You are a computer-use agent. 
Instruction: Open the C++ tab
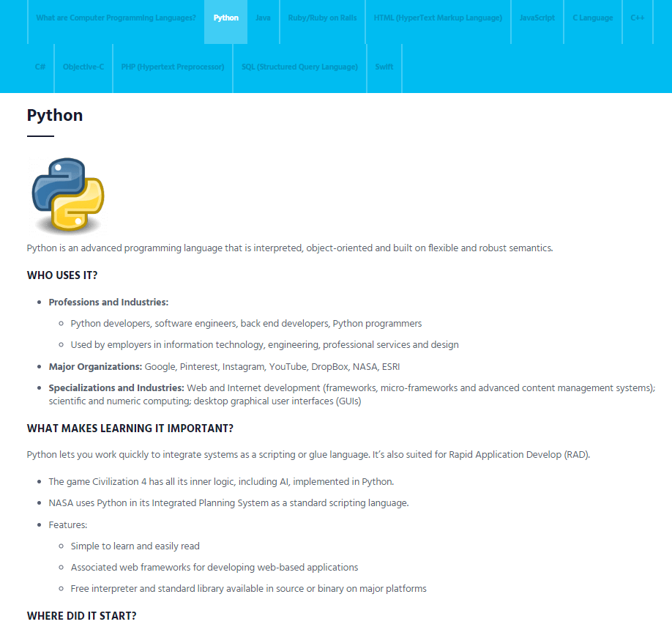637,18
